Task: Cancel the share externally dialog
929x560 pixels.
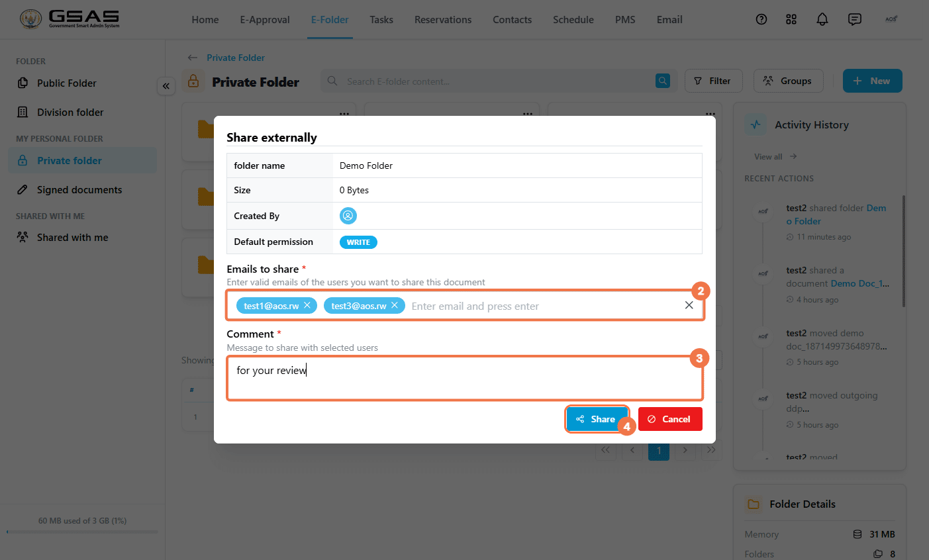Action: pyautogui.click(x=670, y=419)
